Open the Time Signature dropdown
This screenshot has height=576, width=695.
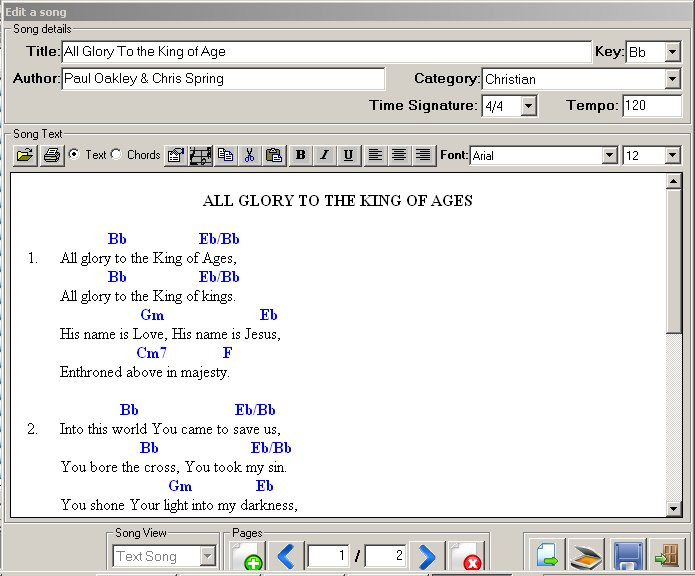click(528, 106)
